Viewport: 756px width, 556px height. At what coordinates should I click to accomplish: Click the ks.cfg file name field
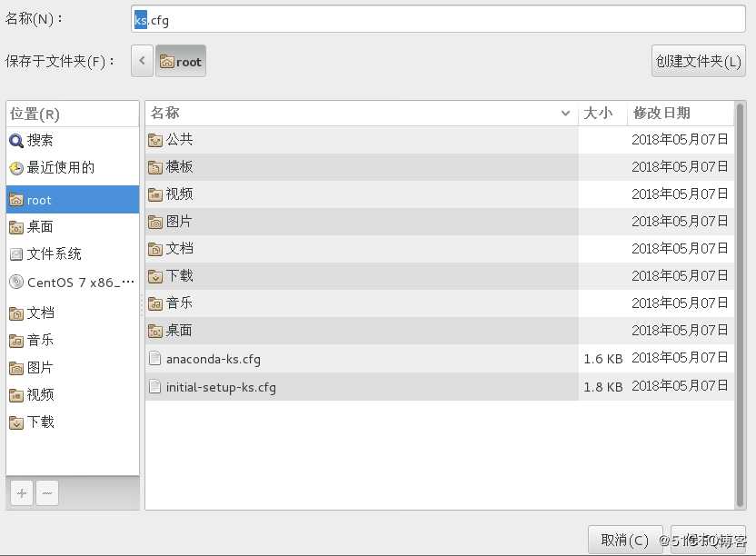pos(438,20)
